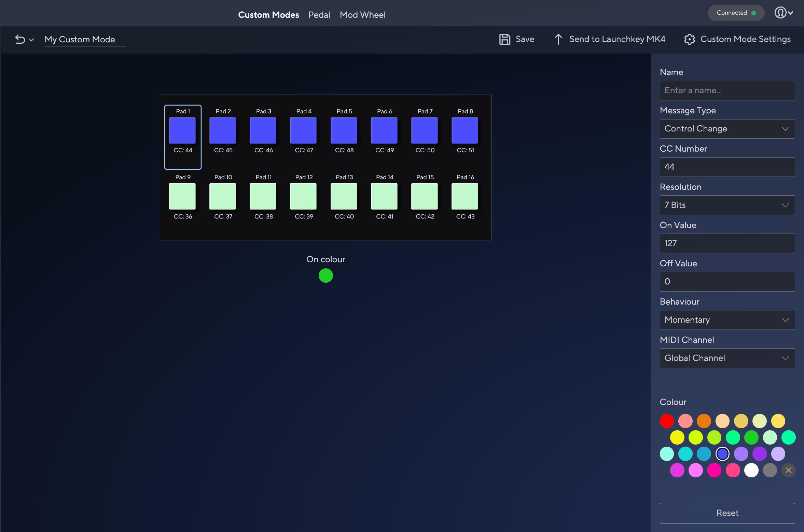The width and height of the screenshot is (804, 532).
Task: Click the CC Number field showing 44
Action: 727,167
